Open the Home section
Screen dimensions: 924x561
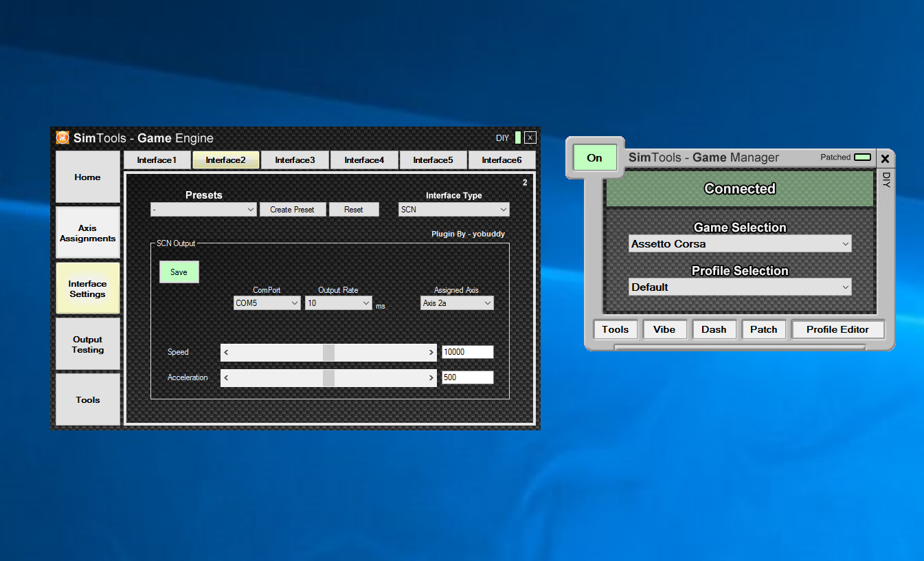click(88, 177)
